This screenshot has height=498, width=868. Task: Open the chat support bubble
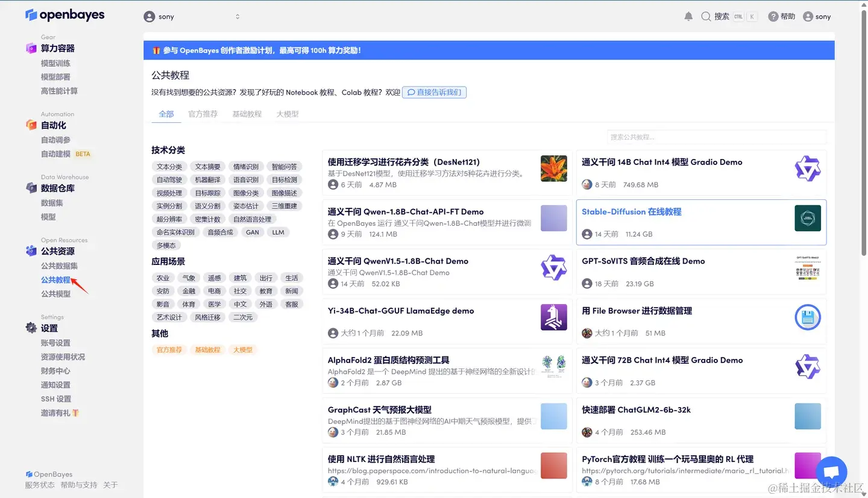click(831, 472)
